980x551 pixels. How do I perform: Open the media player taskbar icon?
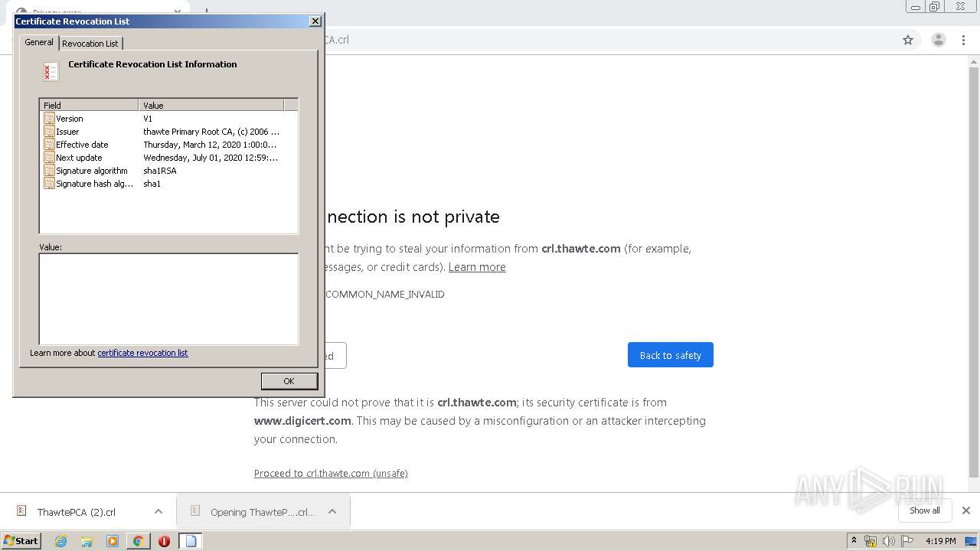click(113, 541)
